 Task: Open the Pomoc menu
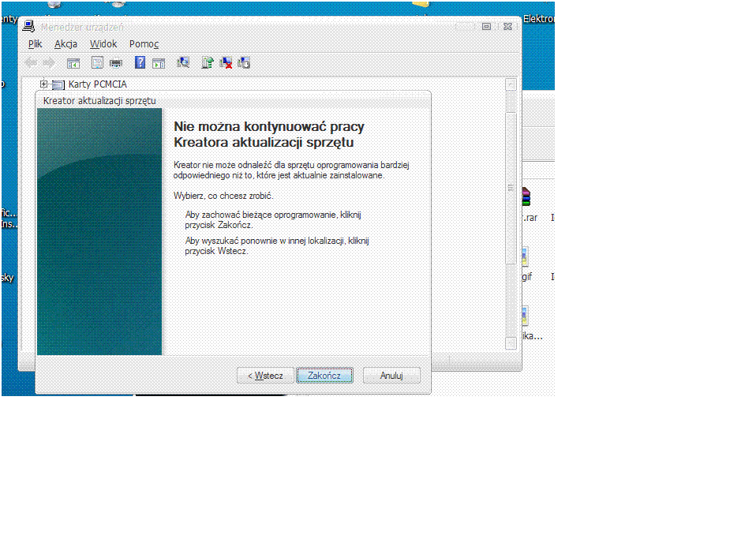click(x=144, y=44)
